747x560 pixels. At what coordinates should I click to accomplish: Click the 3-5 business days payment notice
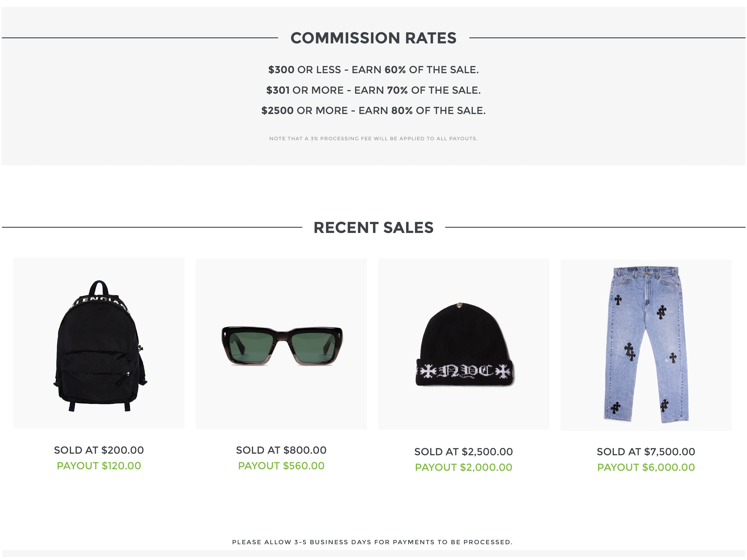372,542
